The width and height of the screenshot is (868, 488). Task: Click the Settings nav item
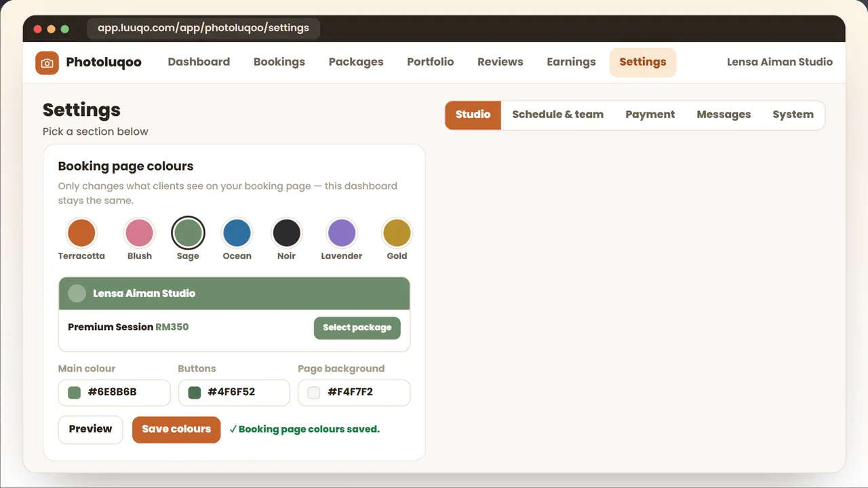click(x=643, y=62)
